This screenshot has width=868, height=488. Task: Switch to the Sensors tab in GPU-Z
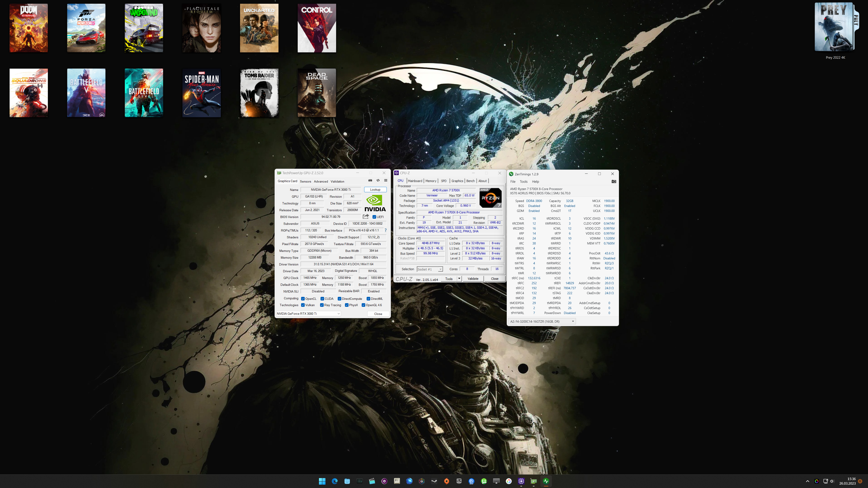tap(305, 181)
